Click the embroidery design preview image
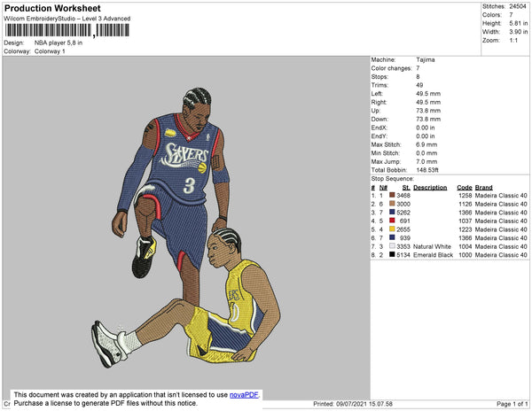Image resolution: width=532 pixels, height=411 pixels. pos(186,228)
